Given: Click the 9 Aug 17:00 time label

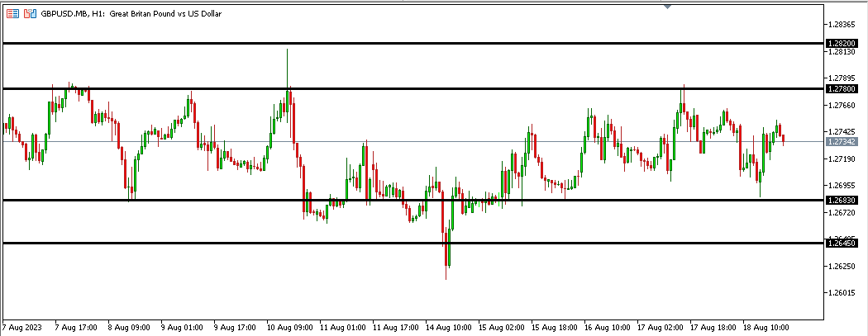Looking at the screenshot, I should coord(236,327).
